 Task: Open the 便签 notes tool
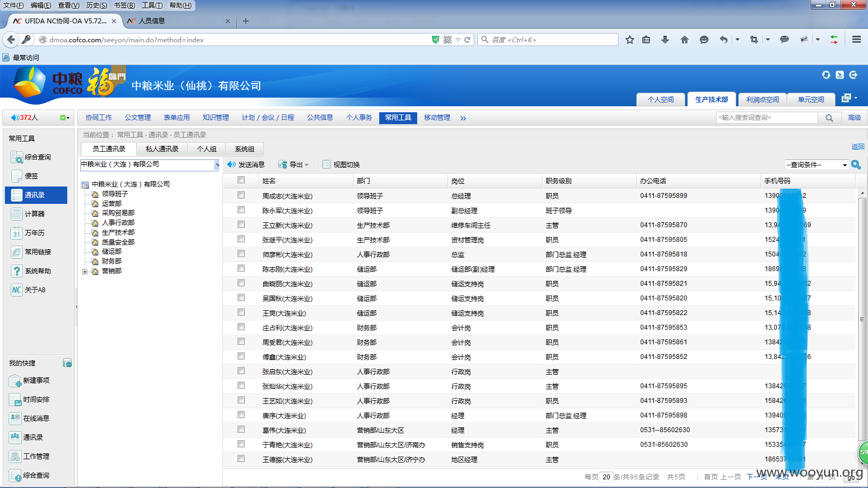[24, 176]
